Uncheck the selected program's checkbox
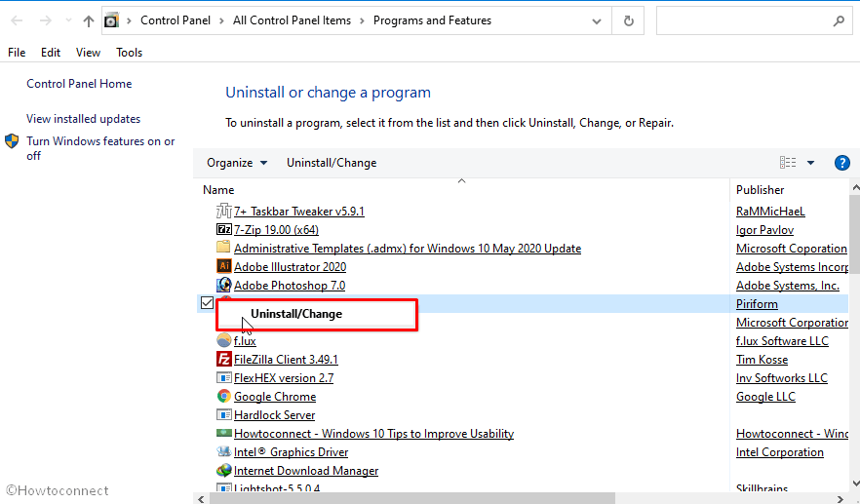 coord(207,303)
